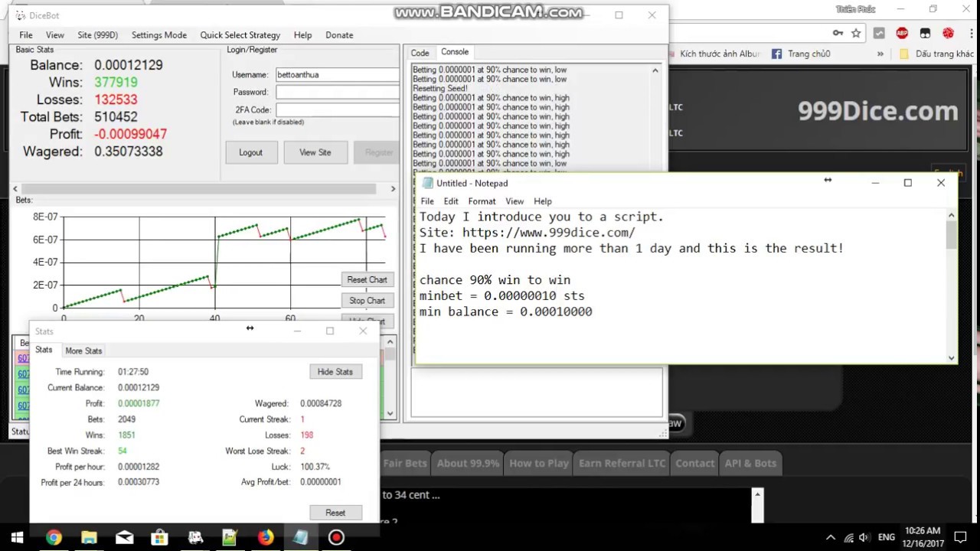Click the AdBlock Plus extension icon in Chrome
The width and height of the screenshot is (980, 551).
tap(902, 33)
